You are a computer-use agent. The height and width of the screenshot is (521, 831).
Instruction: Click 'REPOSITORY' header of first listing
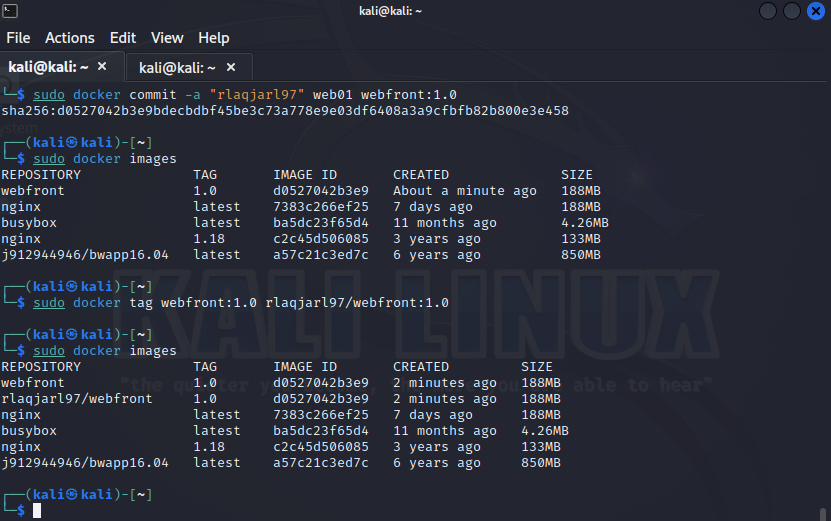[41, 175]
